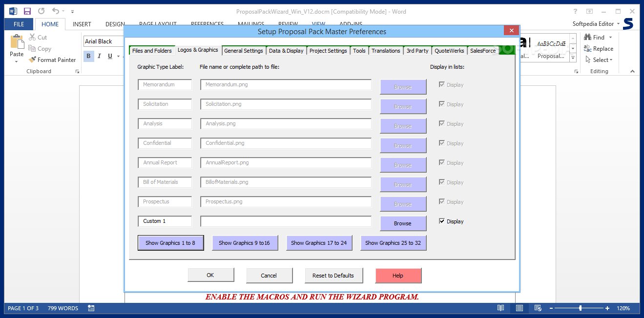Open the Undo history dropdown arrow
Screen dimensions: 644x318
click(x=63, y=11)
